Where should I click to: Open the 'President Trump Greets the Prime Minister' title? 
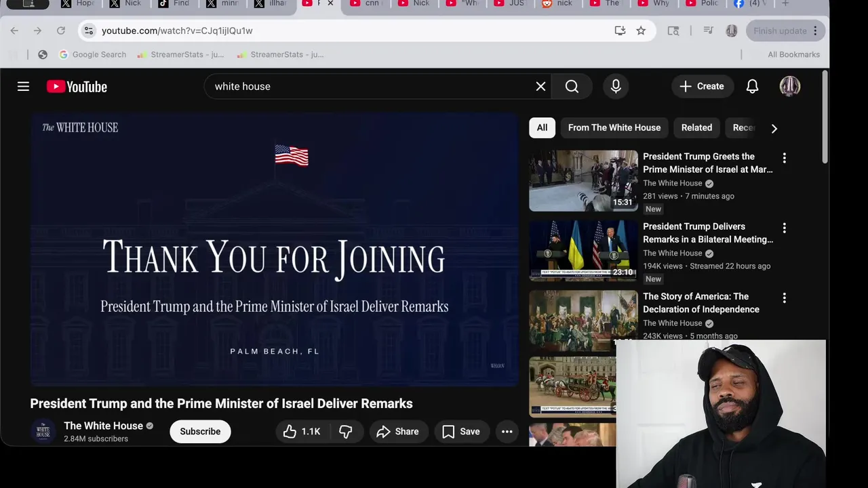point(707,163)
